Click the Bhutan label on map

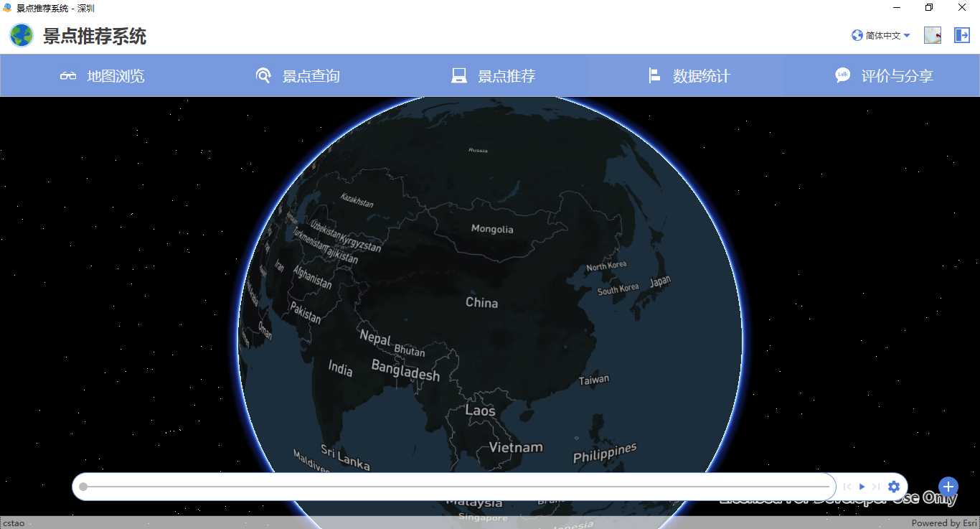[410, 350]
